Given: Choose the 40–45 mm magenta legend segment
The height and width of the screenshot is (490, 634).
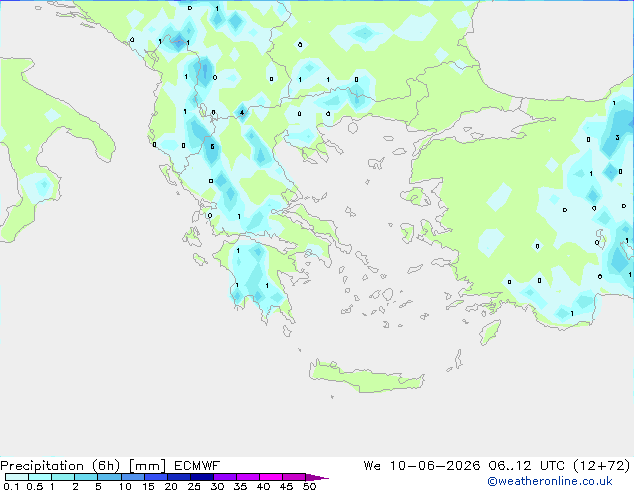Looking at the screenshot, I should pyautogui.click(x=271, y=477).
